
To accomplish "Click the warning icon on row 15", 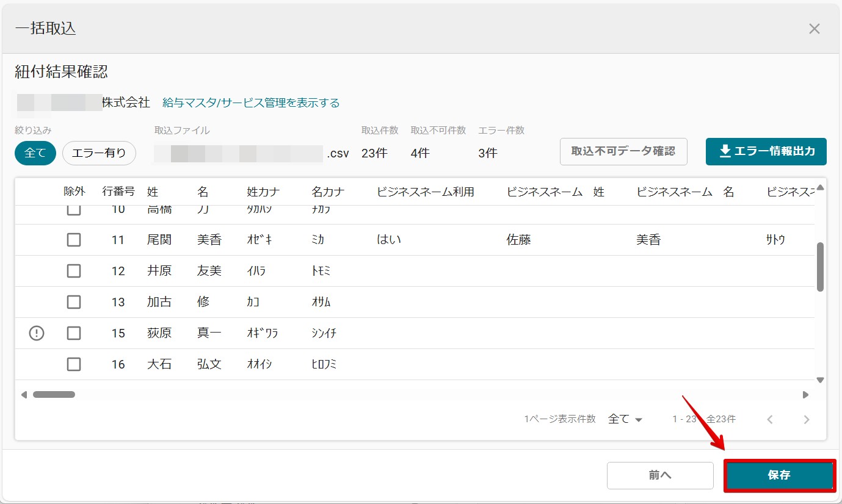I will [37, 333].
